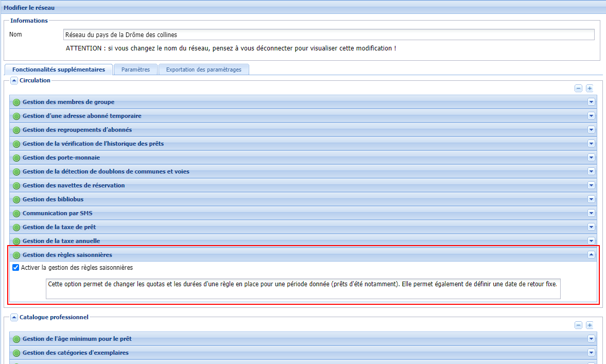The height and width of the screenshot is (364, 606).
Task: Click the Nom input field for network name
Action: pos(328,34)
